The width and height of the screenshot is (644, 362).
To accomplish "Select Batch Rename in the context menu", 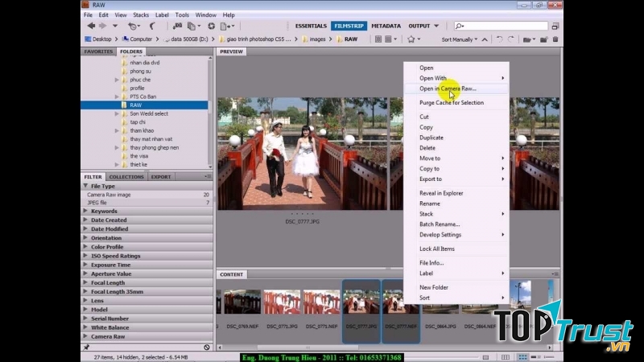I will coord(440,224).
